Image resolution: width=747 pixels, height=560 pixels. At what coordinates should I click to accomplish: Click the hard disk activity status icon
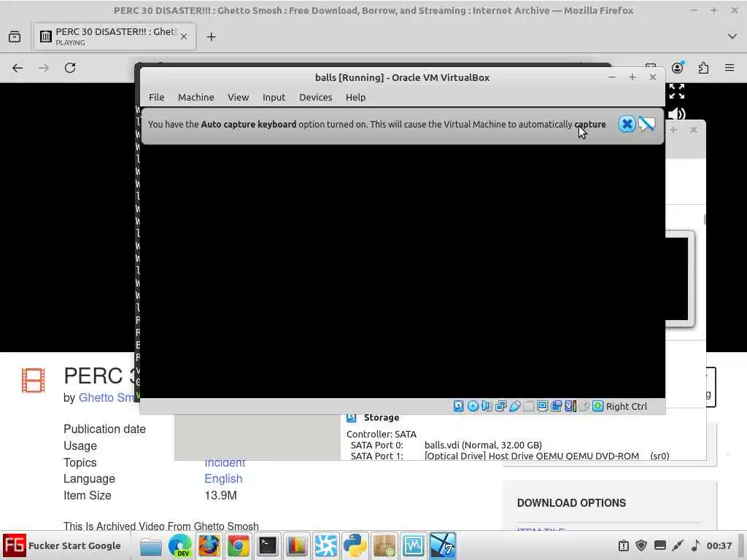coord(458,406)
